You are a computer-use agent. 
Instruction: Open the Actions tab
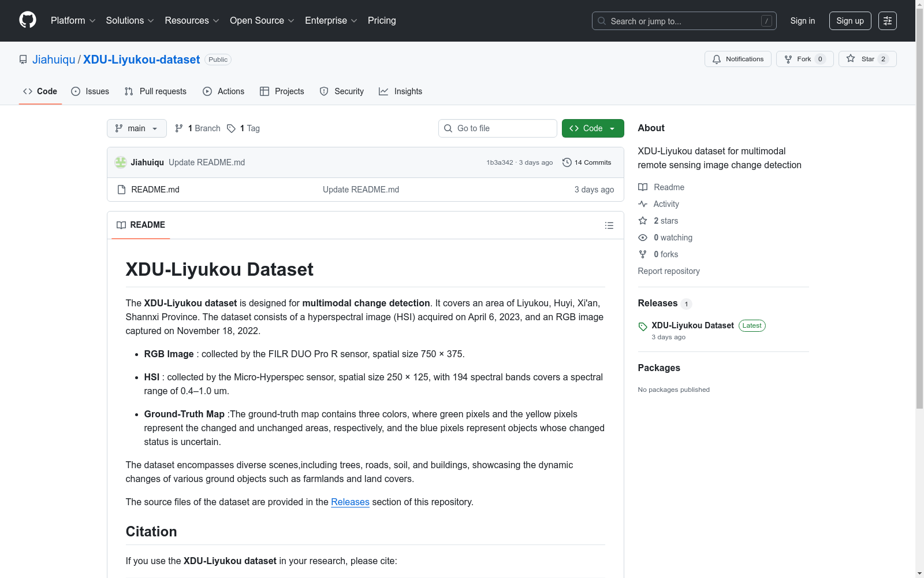pyautogui.click(x=223, y=91)
